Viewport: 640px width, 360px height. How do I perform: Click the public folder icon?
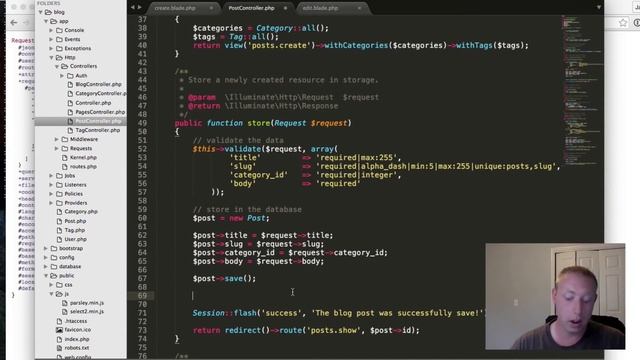pyautogui.click(x=54, y=276)
